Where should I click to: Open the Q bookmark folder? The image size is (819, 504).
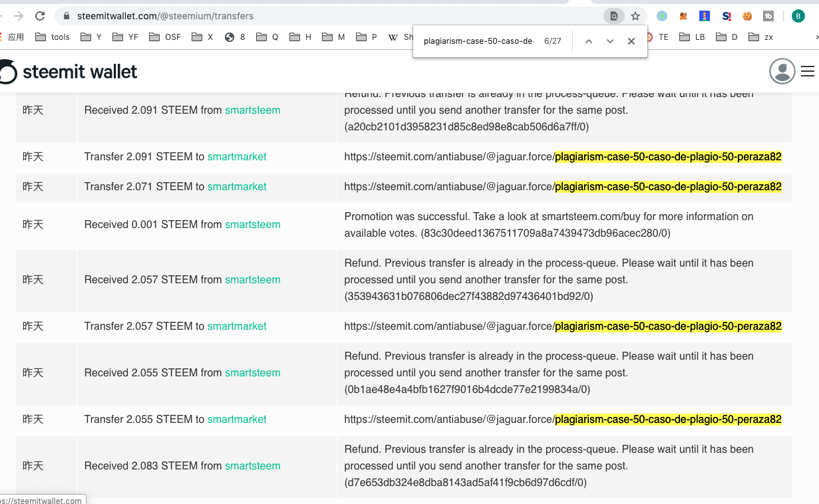click(x=267, y=37)
